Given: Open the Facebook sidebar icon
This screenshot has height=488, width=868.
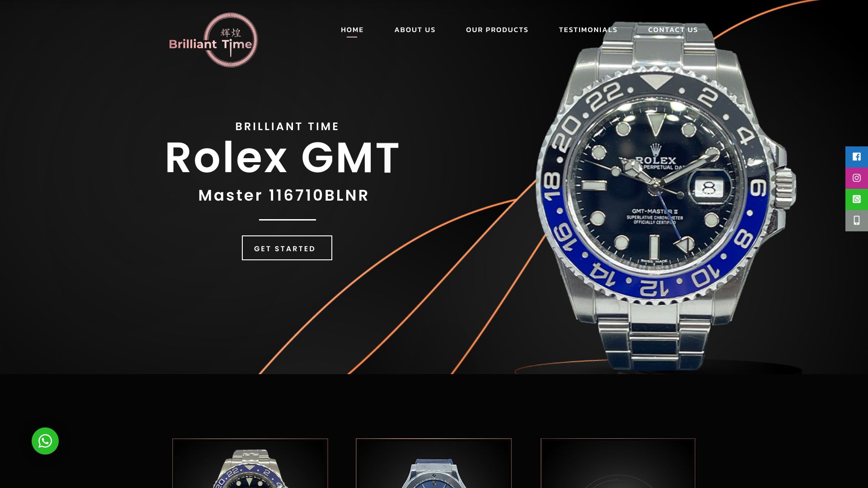Looking at the screenshot, I should coord(857,157).
